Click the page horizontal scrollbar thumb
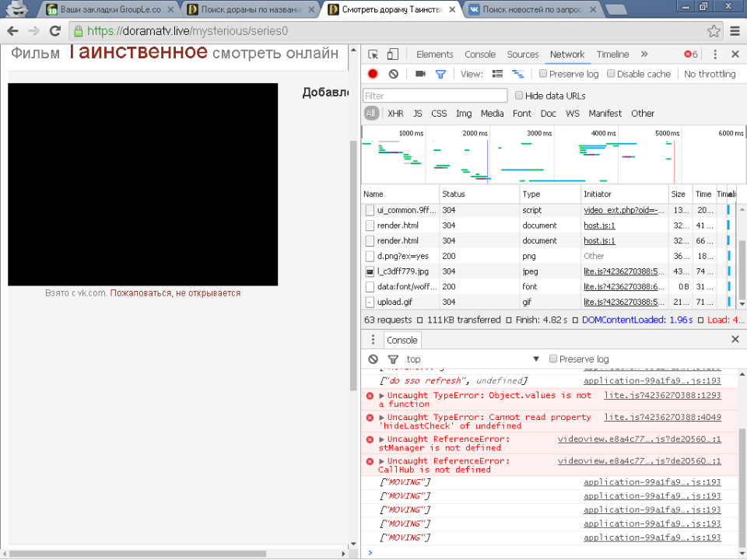 [138, 554]
